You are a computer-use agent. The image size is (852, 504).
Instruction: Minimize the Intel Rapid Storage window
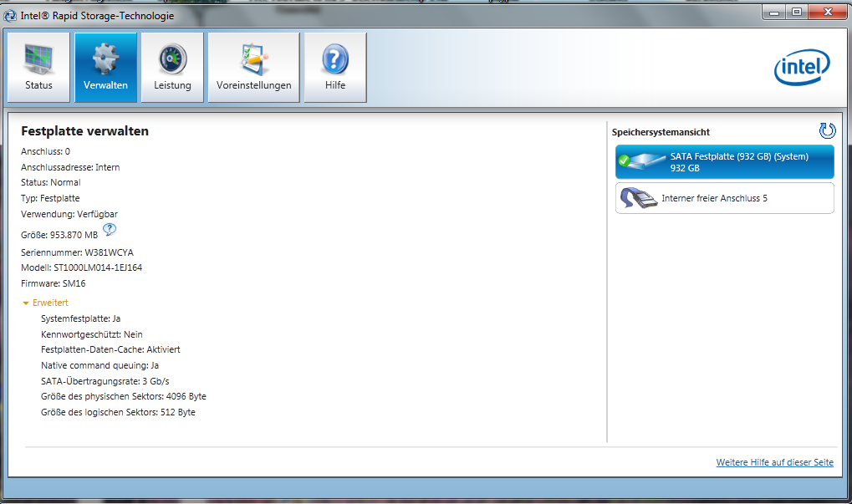(774, 12)
